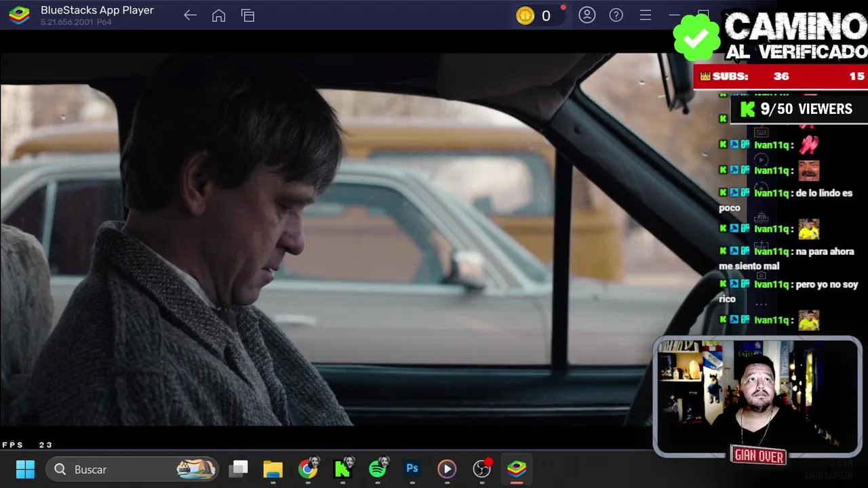Click the BlueStacks App Player title text
This screenshot has height=488, width=868.
pos(97,10)
